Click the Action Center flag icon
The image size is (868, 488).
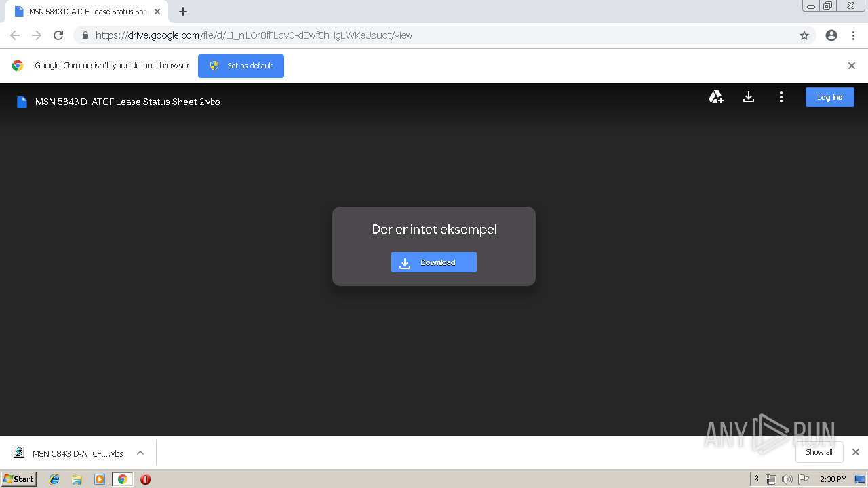tap(804, 479)
